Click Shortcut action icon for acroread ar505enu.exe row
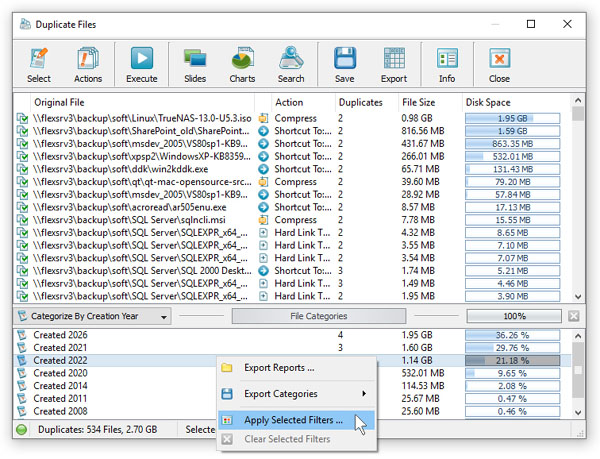Screen dimensions: 600x459 click(x=263, y=207)
